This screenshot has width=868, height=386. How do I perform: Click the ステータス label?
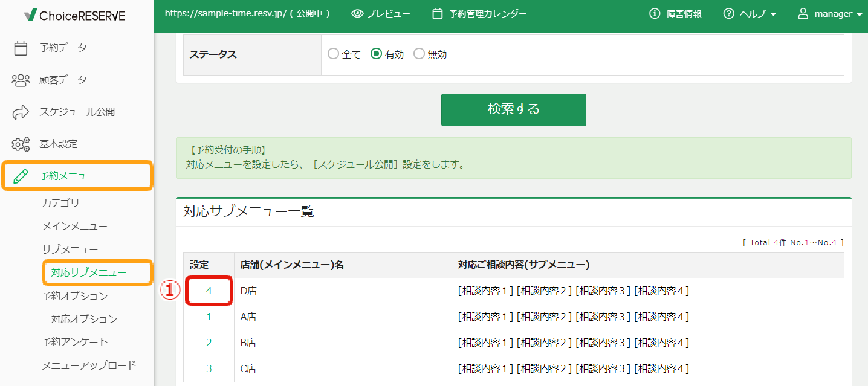(x=213, y=54)
